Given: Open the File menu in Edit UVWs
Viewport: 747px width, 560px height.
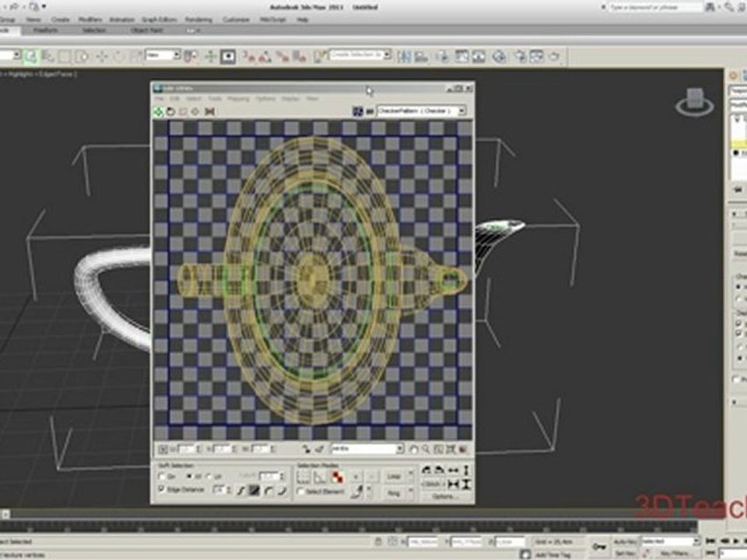Looking at the screenshot, I should 159,99.
